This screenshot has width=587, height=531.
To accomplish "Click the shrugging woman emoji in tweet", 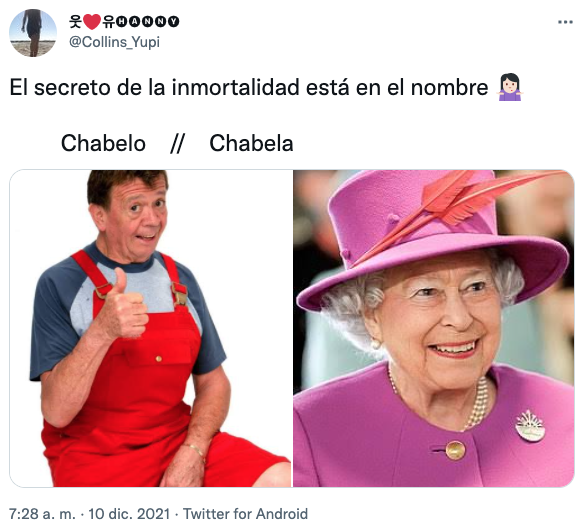I will tap(510, 87).
